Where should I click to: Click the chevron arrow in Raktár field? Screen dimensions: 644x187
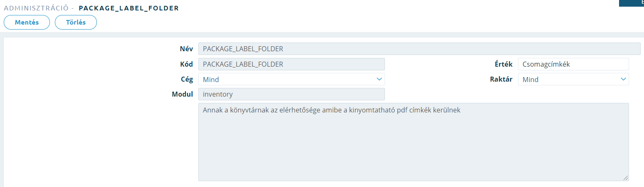coord(623,79)
